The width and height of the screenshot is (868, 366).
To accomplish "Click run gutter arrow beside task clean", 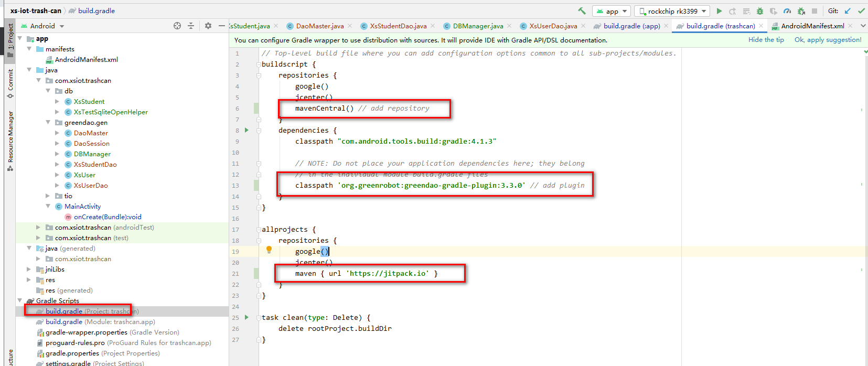I will point(247,317).
